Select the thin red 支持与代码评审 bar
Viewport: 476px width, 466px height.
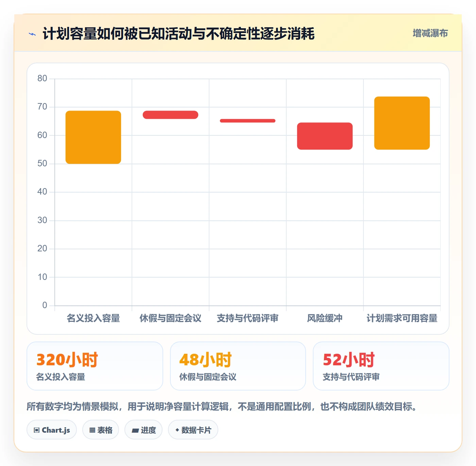(248, 121)
